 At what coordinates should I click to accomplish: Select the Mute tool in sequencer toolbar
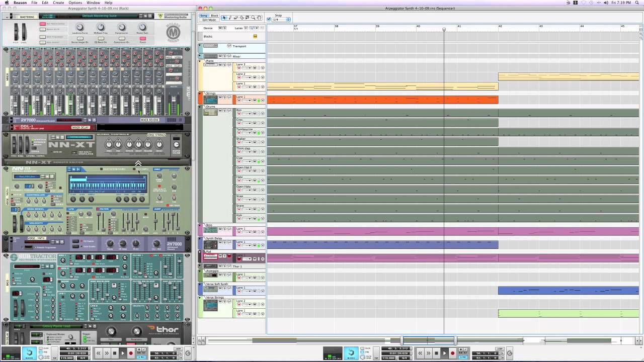247,18
